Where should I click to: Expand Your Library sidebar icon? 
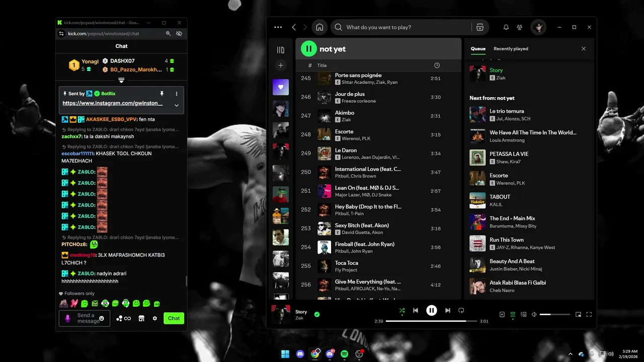click(281, 50)
